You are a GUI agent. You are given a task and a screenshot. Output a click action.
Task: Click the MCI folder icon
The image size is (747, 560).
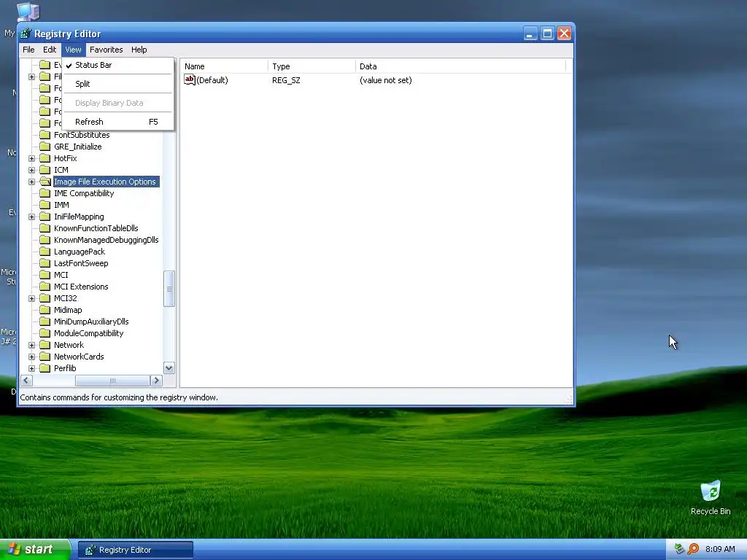point(44,275)
